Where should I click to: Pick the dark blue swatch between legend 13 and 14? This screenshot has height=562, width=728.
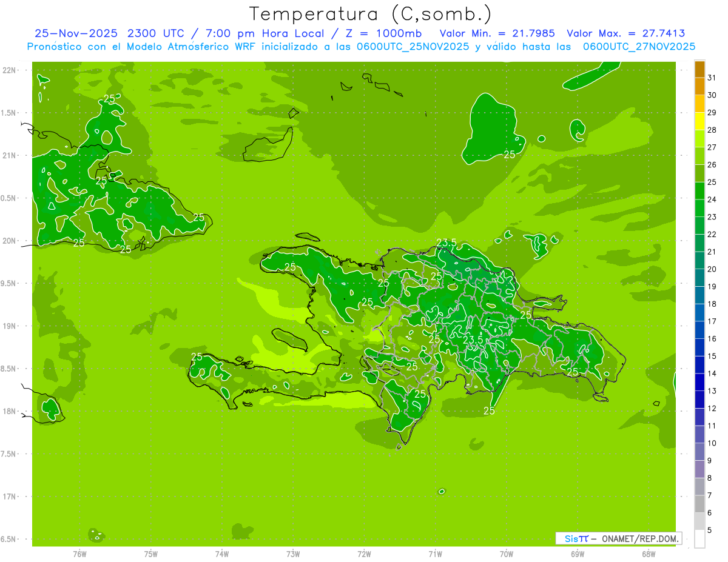click(699, 383)
